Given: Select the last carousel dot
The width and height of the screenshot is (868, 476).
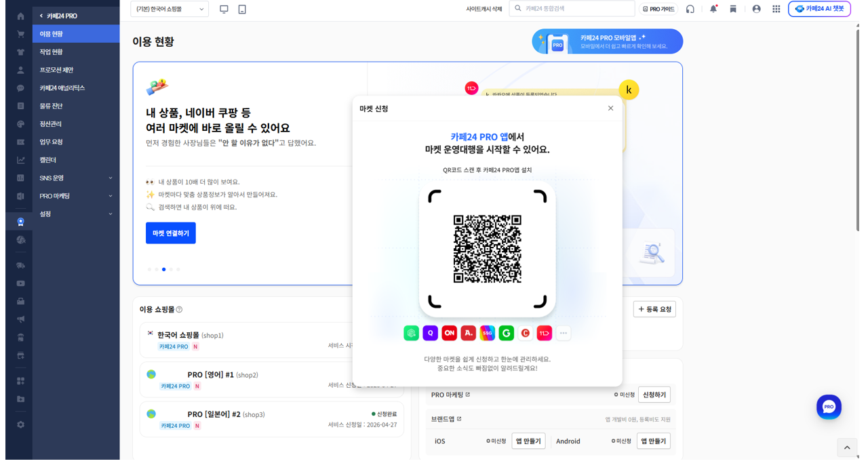Looking at the screenshot, I should point(178,269).
